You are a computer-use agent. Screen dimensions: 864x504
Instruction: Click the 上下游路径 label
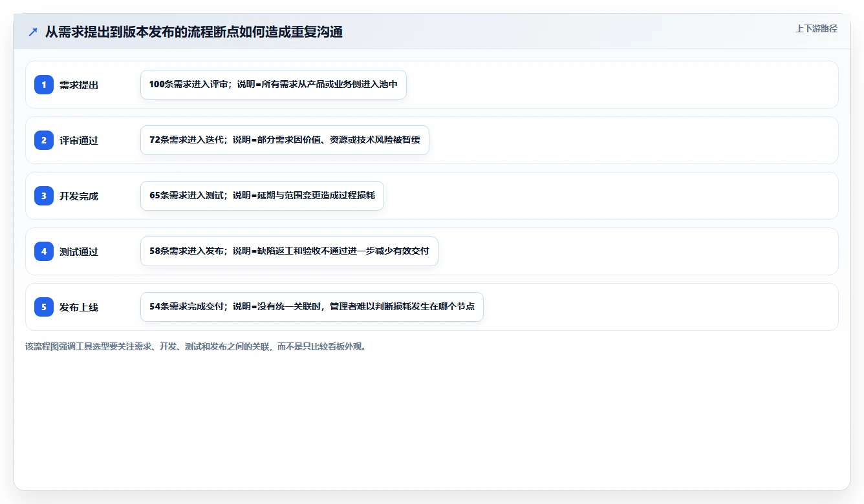[816, 28]
